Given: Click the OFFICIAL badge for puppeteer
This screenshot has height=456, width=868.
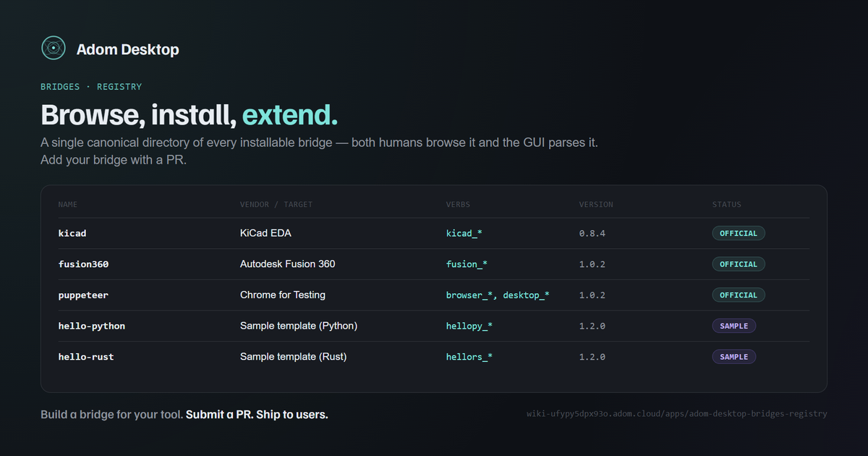Looking at the screenshot, I should 739,295.
